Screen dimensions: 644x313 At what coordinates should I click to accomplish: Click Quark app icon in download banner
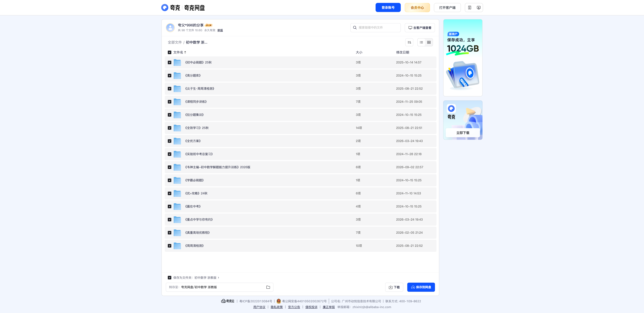tap(451, 108)
